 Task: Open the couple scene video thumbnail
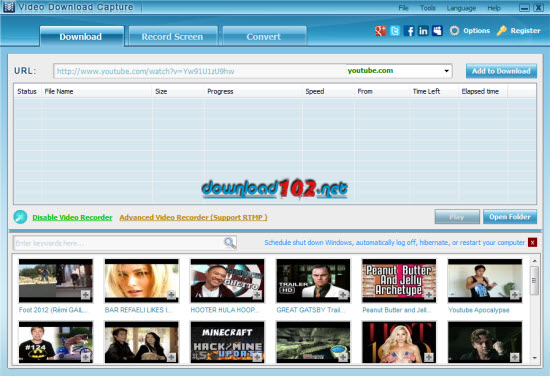[x=142, y=342]
